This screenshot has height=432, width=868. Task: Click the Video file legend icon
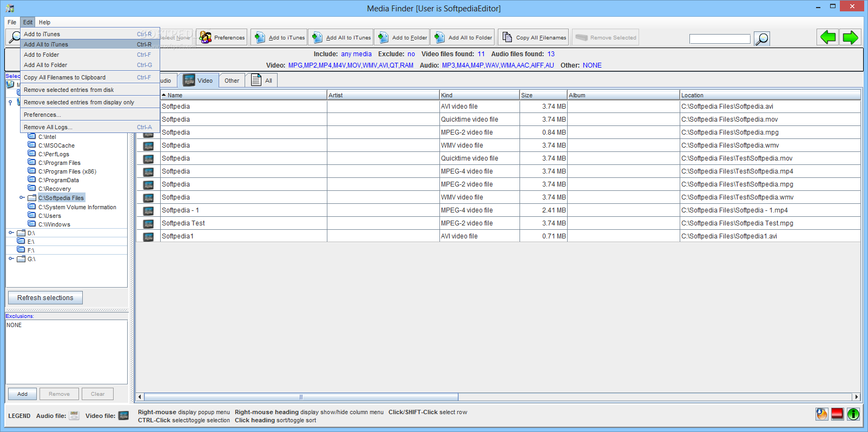tap(123, 415)
